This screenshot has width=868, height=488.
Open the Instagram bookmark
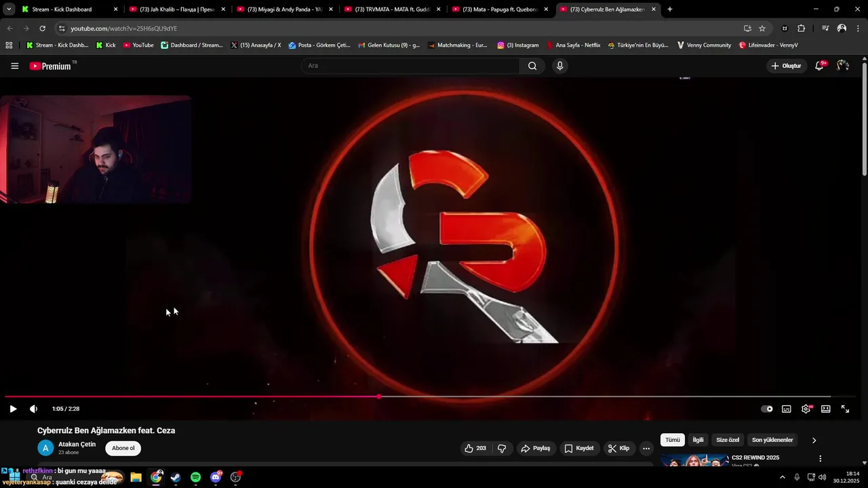click(518, 45)
